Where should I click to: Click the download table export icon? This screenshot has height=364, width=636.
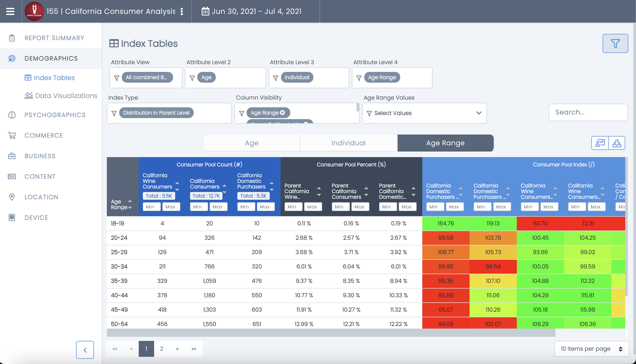point(617,143)
